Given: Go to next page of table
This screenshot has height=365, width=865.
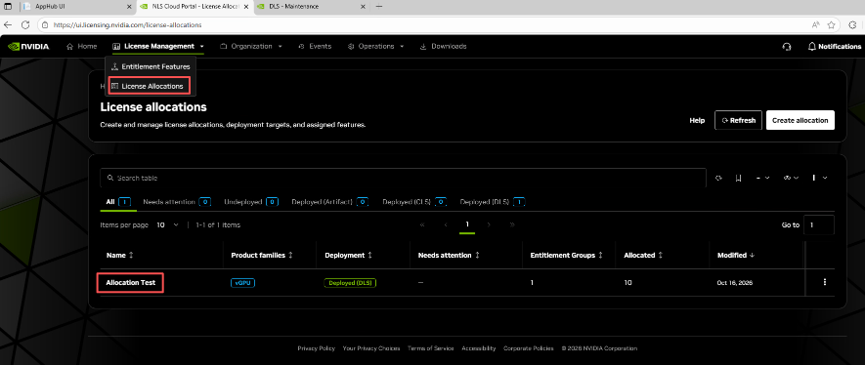Looking at the screenshot, I should click(489, 225).
